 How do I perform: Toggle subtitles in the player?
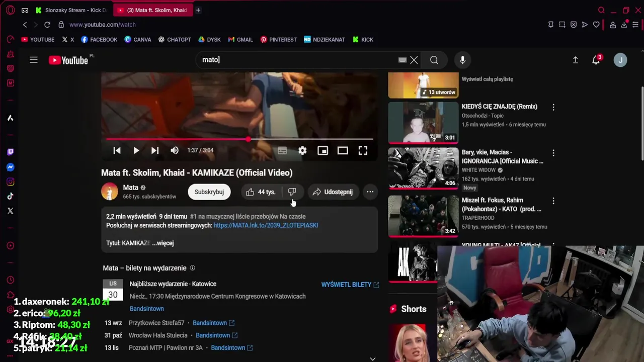tap(282, 151)
